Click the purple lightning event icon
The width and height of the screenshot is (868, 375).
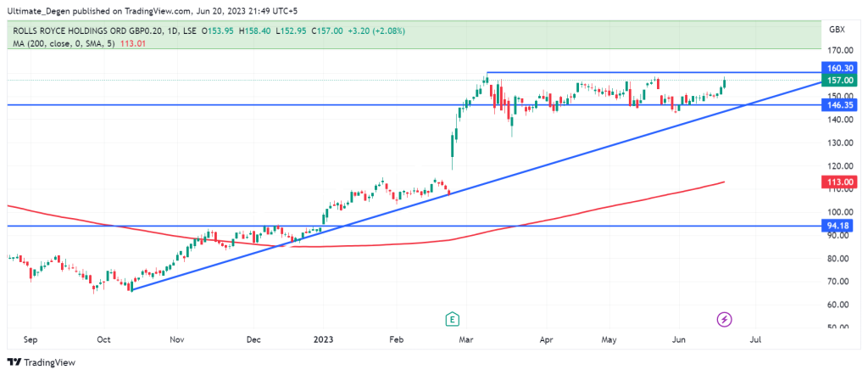[726, 319]
